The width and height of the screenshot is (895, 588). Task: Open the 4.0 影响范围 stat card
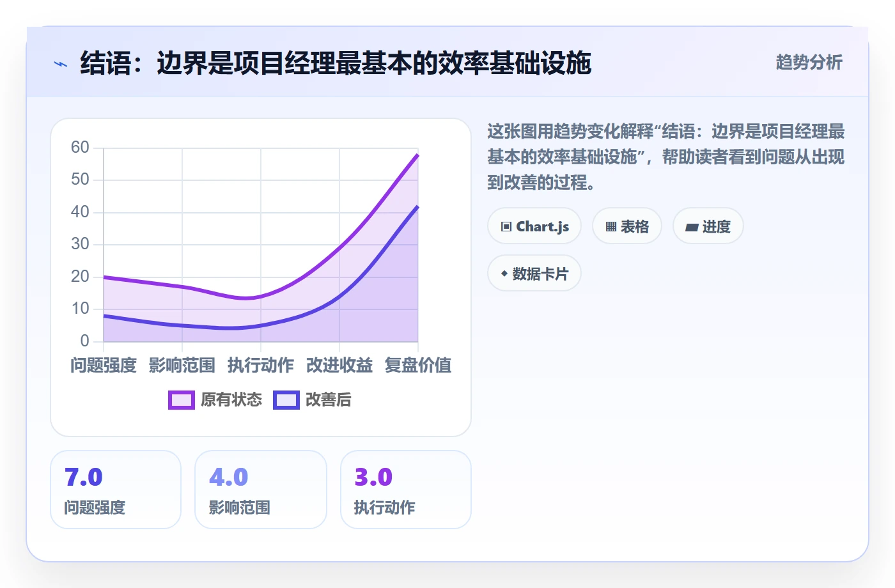(x=261, y=490)
